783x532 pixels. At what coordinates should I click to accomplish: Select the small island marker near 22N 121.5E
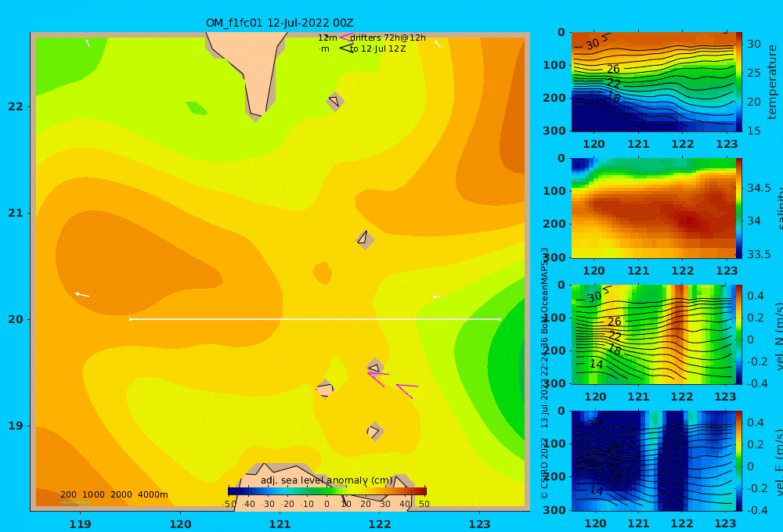(334, 101)
